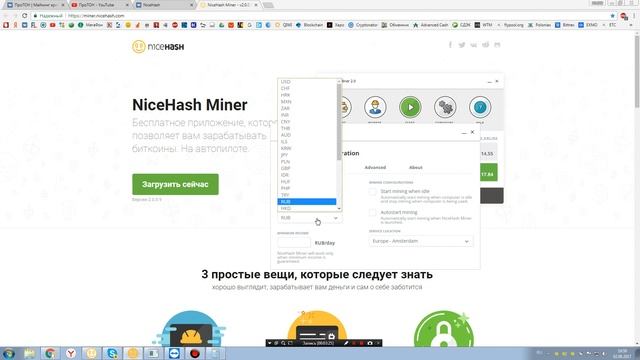The image size is (640, 360).
Task: Expand the Europe - Amsterdam service location dropdown
Action: pyautogui.click(x=421, y=241)
